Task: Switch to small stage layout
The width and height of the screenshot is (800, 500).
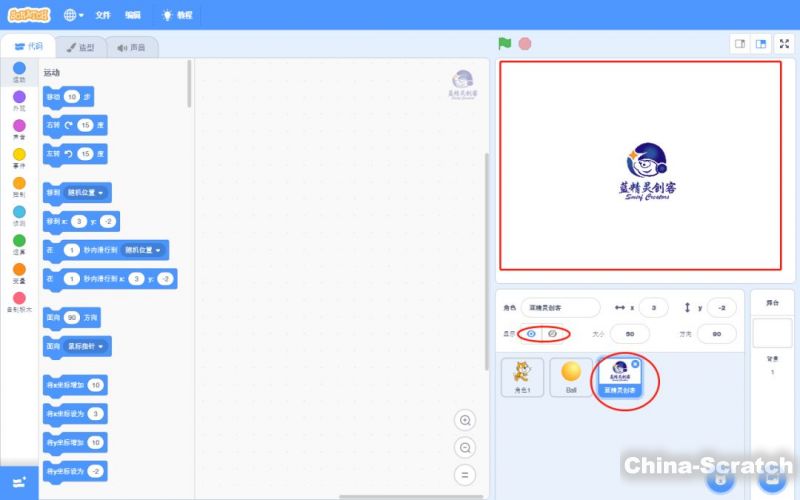Action: (740, 44)
